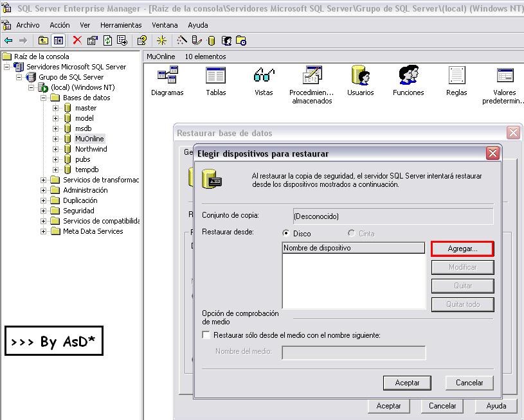Click the New job folder toolbar icon
The width and height of the screenshot is (524, 420).
(241, 40)
